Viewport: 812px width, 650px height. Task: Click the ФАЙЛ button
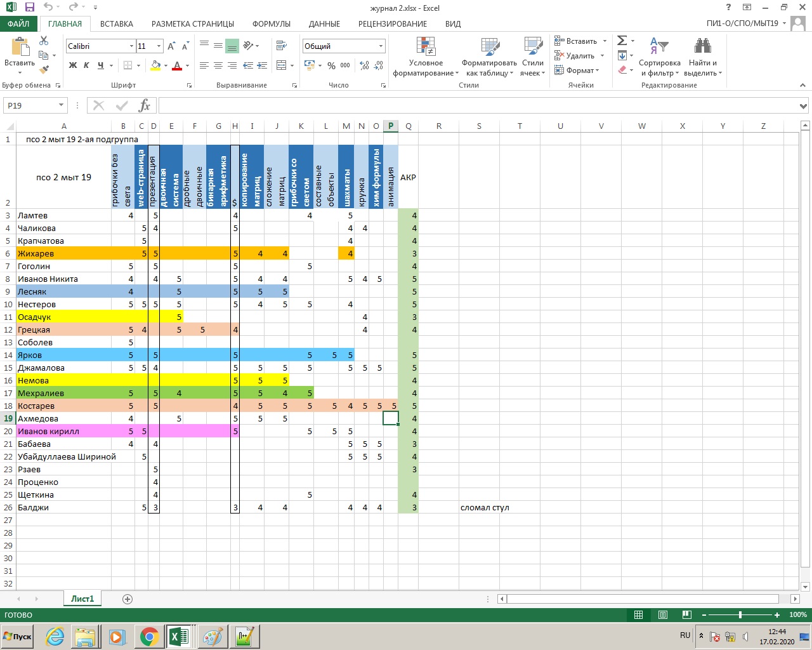click(x=18, y=23)
